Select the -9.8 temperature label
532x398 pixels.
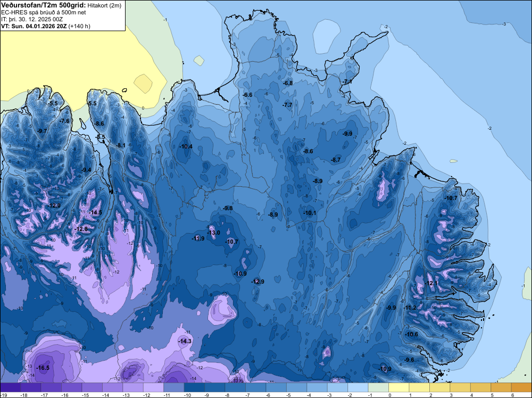click(228, 209)
